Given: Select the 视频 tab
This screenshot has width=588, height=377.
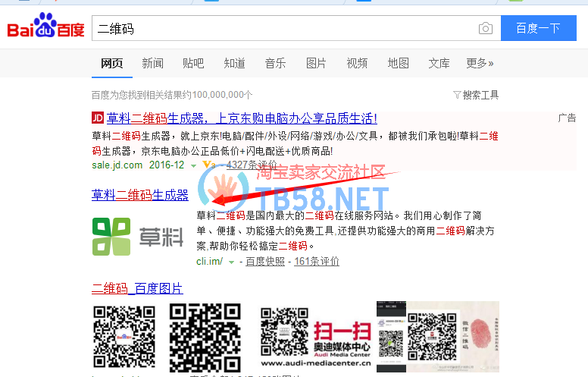Looking at the screenshot, I should 357,63.
